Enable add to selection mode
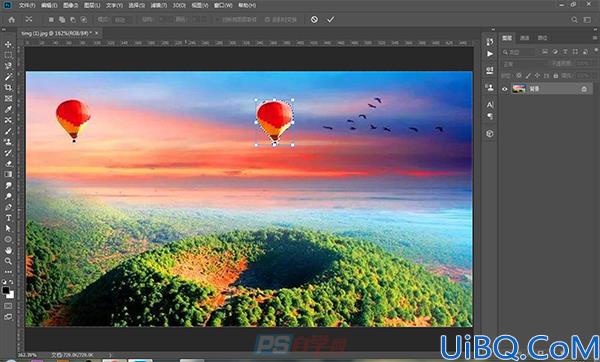 (62, 20)
